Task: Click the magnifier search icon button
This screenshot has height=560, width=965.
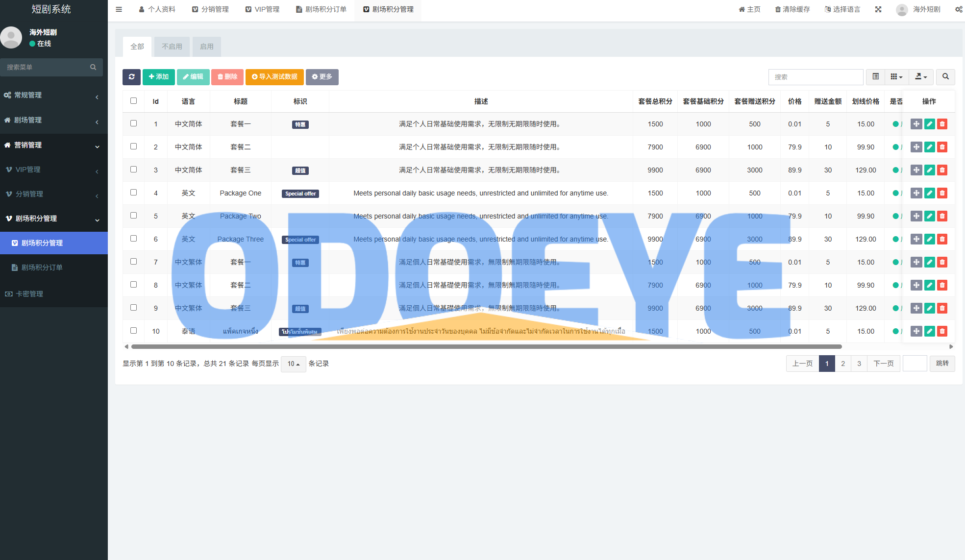Action: [x=945, y=77]
